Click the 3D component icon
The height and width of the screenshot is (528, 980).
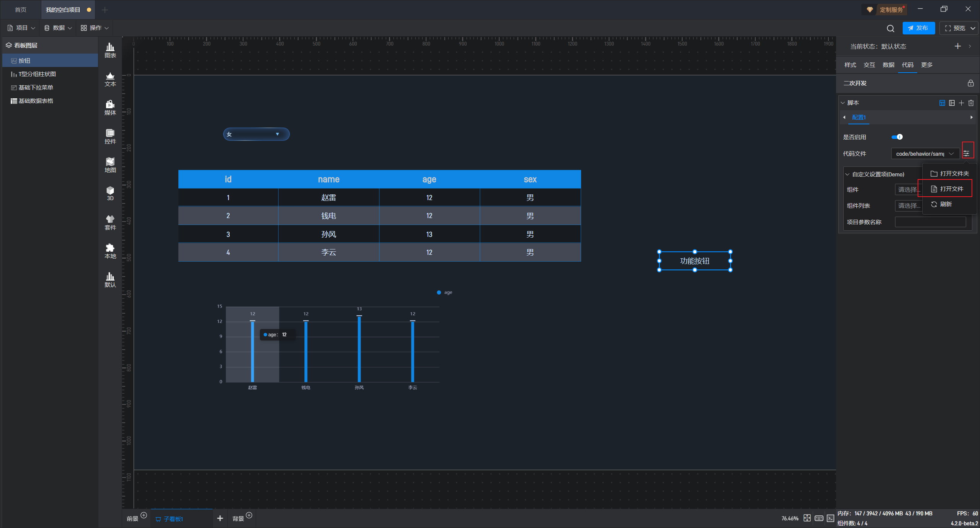110,193
